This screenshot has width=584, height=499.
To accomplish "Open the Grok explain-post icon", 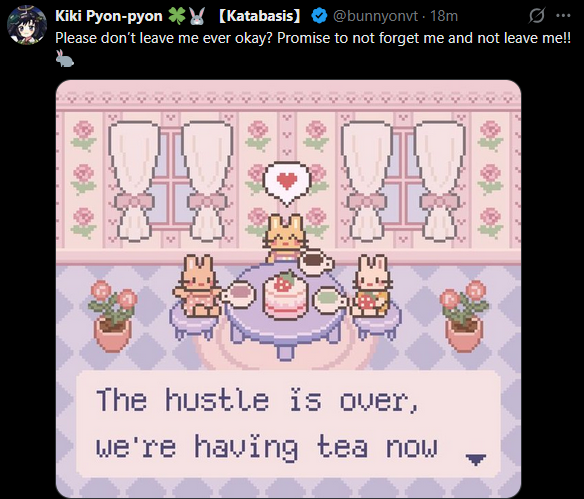I will (537, 16).
